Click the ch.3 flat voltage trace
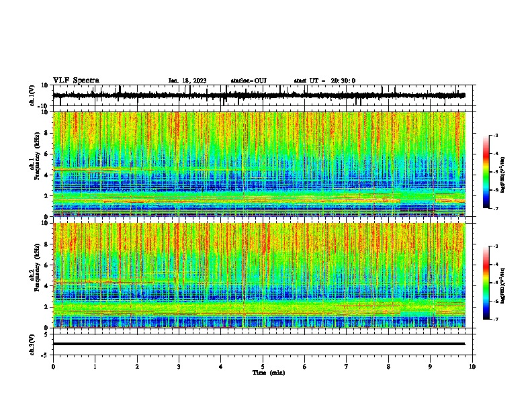 click(259, 344)
